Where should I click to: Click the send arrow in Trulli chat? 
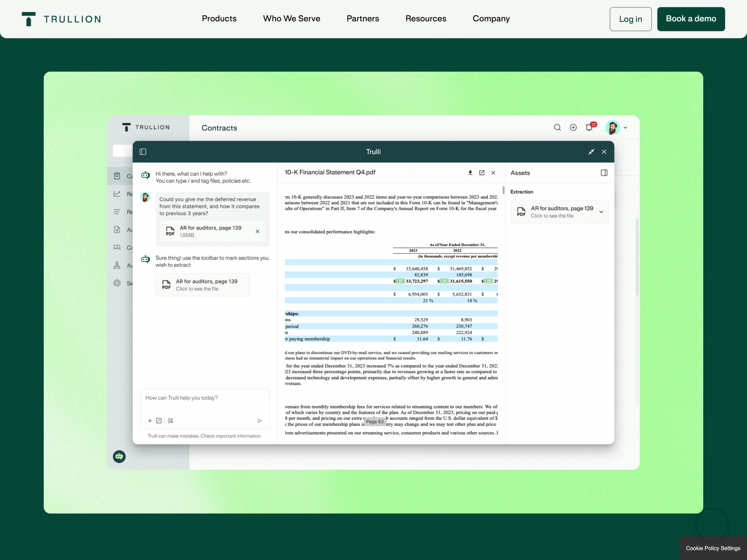[260, 421]
